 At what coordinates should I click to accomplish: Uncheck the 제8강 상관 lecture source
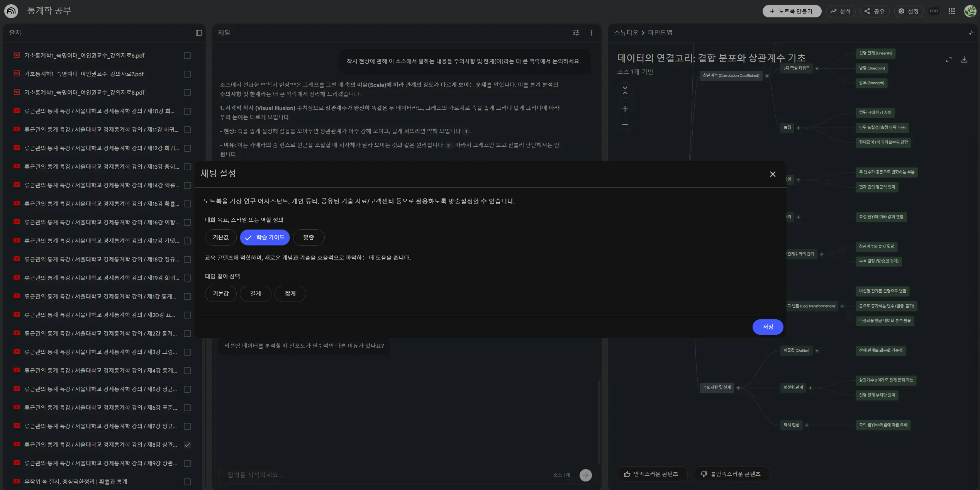point(187,445)
